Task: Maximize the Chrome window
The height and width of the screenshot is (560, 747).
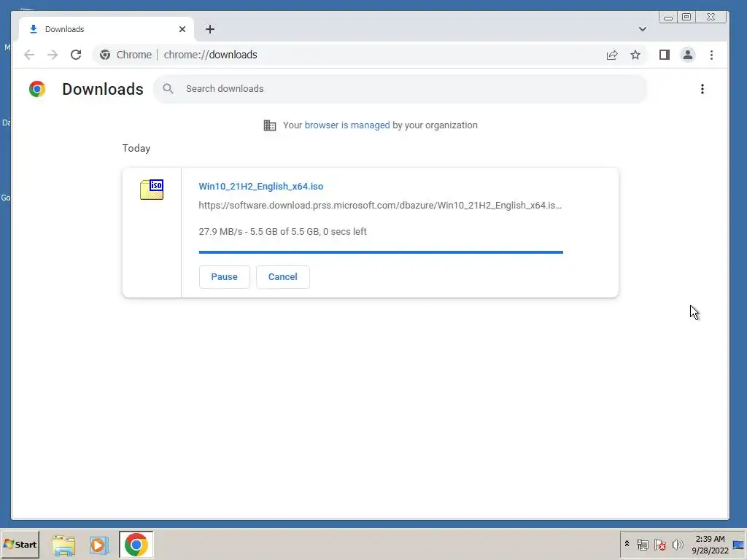Action: 686,17
